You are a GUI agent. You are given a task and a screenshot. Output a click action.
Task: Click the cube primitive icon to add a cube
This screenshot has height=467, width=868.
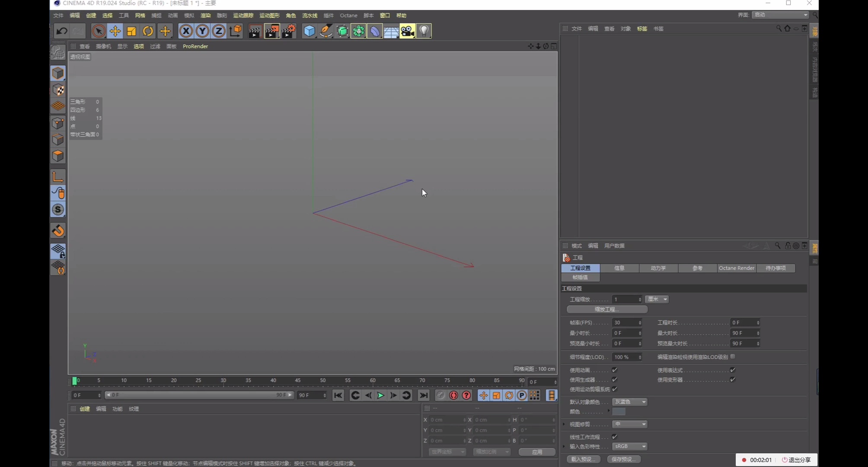click(310, 31)
